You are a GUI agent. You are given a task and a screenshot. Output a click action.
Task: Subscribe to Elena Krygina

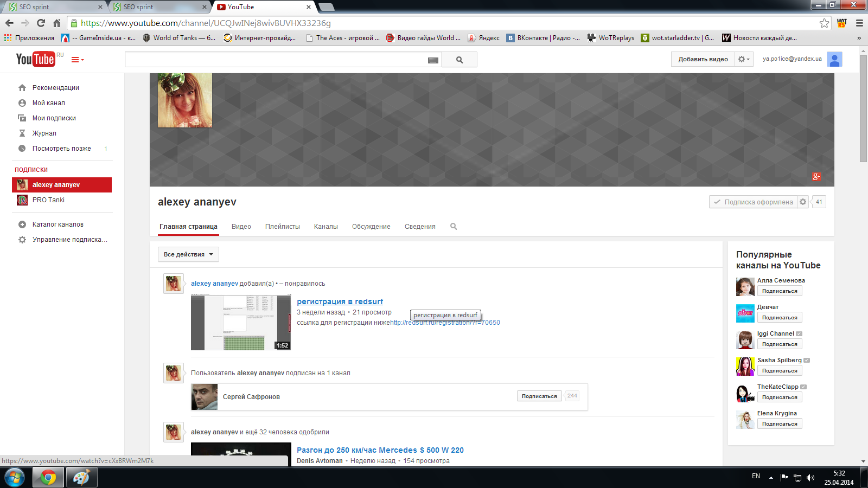pos(780,424)
